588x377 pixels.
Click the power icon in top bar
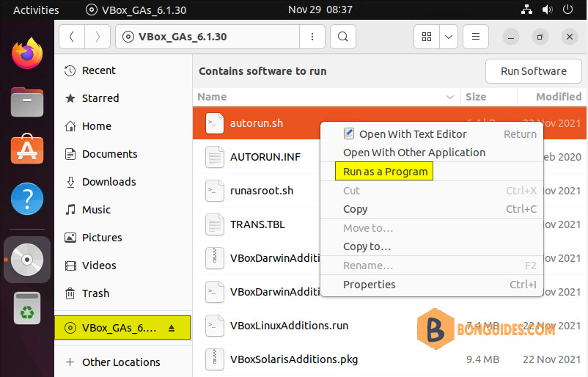pyautogui.click(x=567, y=10)
